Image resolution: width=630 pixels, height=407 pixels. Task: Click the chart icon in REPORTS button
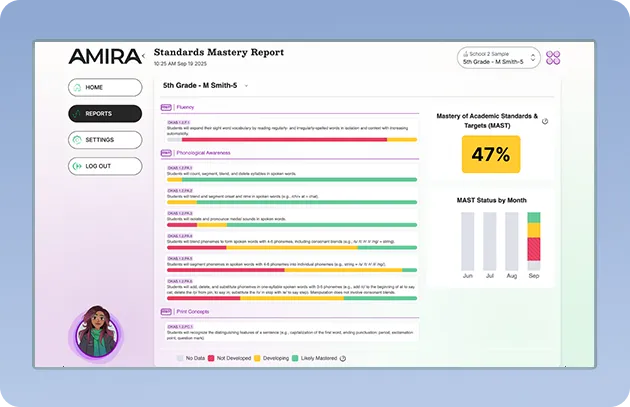(76, 114)
